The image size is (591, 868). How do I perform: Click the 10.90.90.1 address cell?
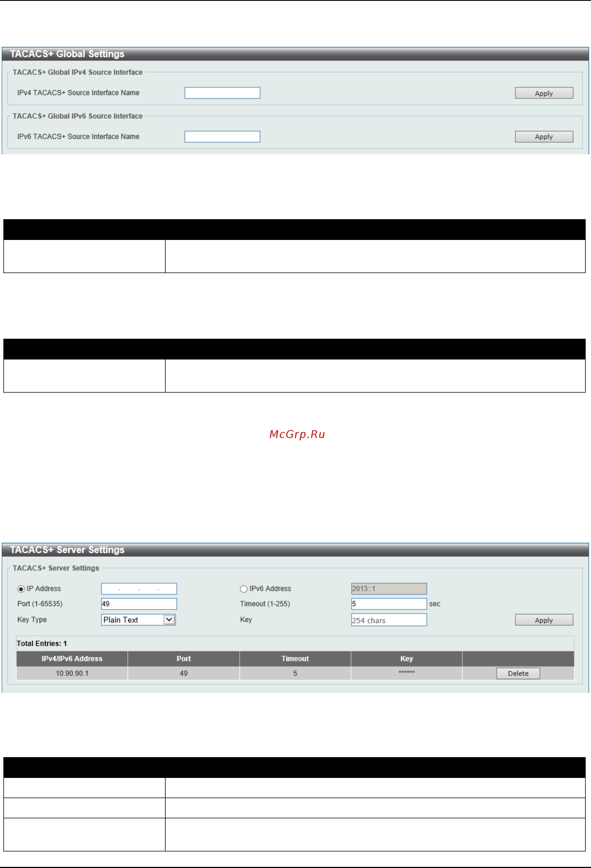click(x=72, y=674)
